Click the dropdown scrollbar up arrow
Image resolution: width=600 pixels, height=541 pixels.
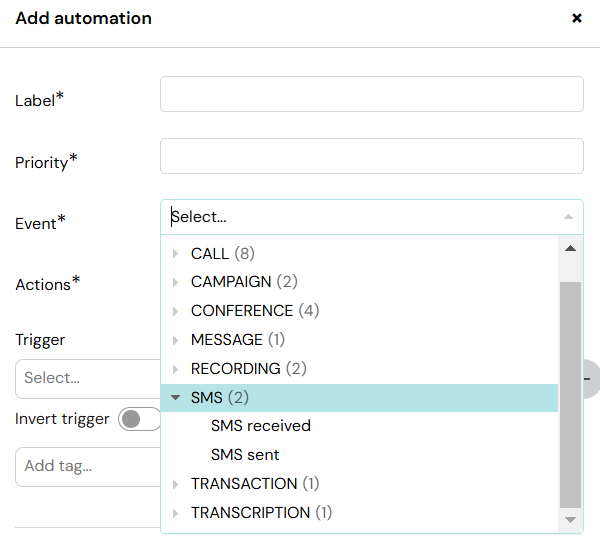pyautogui.click(x=570, y=249)
